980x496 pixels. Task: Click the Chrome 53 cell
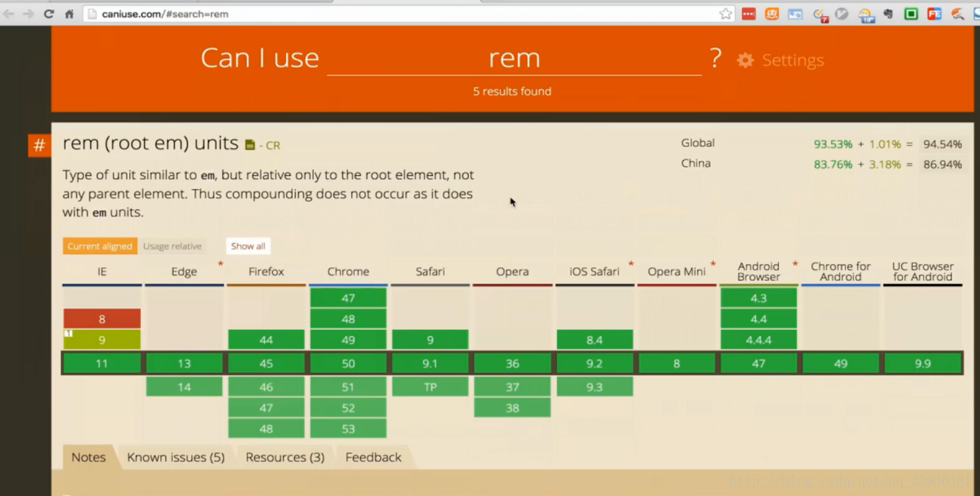point(348,429)
